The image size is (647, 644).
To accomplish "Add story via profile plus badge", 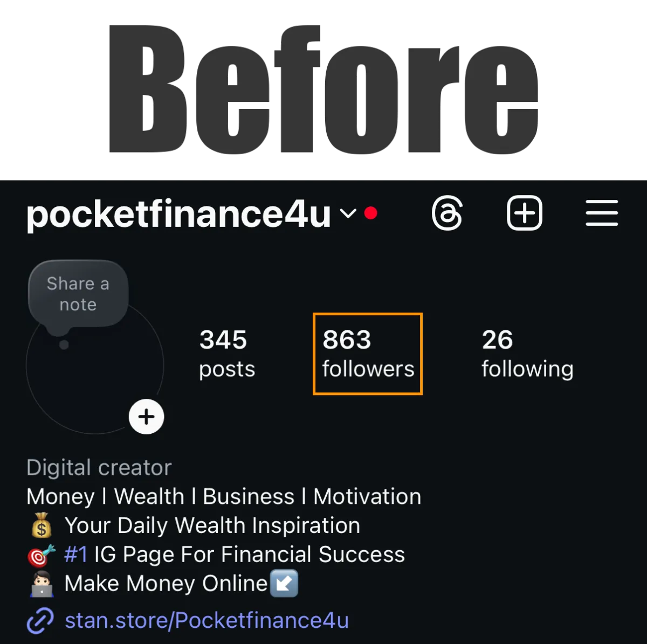I will coord(146,417).
